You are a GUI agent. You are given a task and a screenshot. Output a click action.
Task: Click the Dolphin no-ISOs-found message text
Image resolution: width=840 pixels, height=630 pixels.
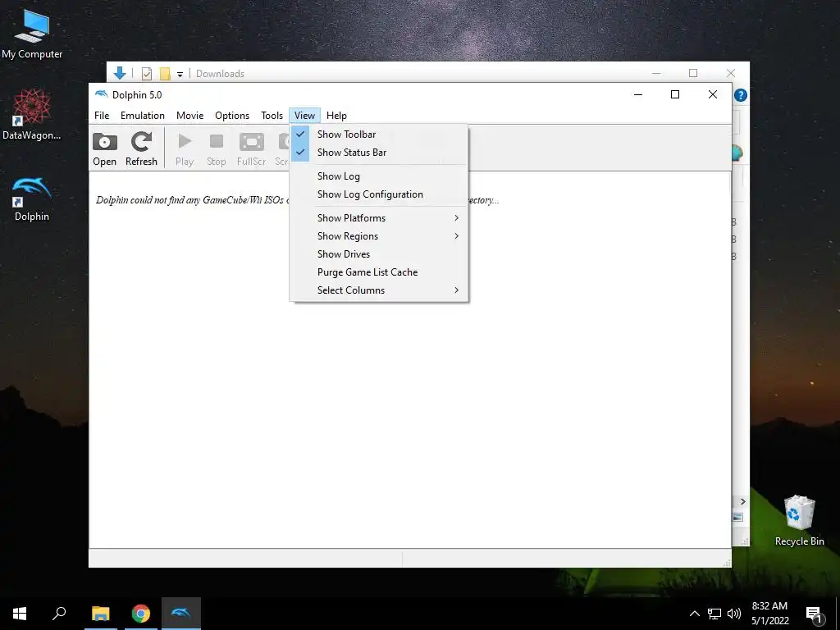click(x=297, y=200)
